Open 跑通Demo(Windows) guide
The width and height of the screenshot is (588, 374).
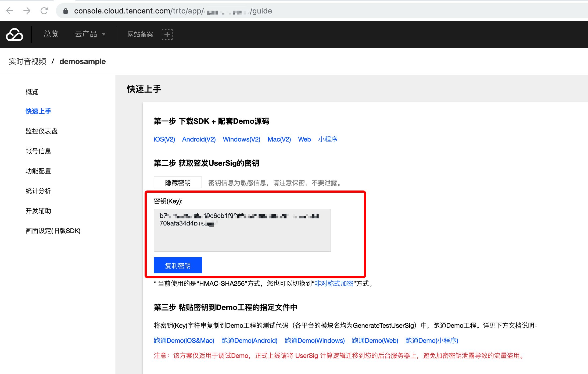pyautogui.click(x=315, y=341)
